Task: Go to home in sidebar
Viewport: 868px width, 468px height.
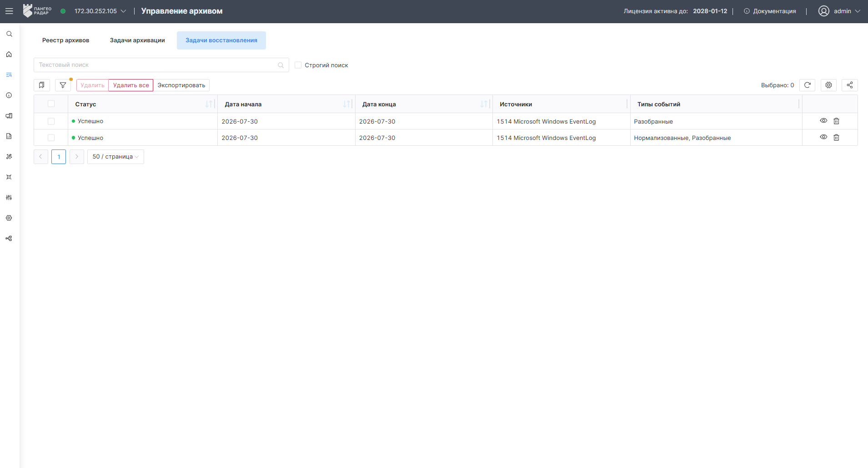Action: [x=9, y=55]
